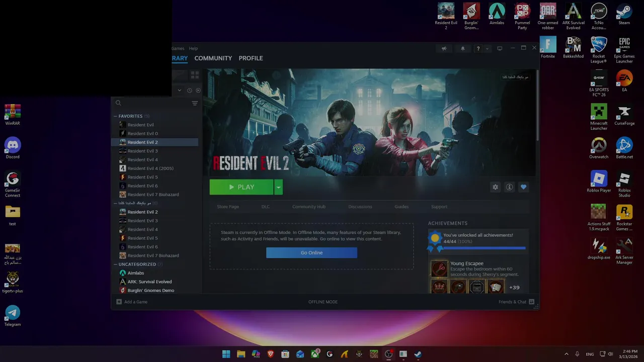Click the Go Online button
Image resolution: width=644 pixels, height=362 pixels.
(311, 252)
